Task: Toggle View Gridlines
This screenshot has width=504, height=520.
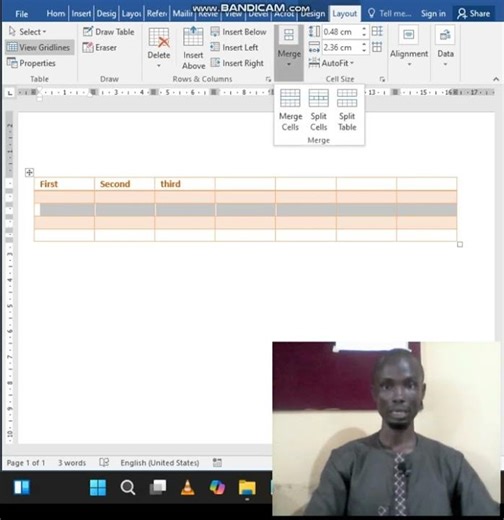Action: click(x=39, y=47)
